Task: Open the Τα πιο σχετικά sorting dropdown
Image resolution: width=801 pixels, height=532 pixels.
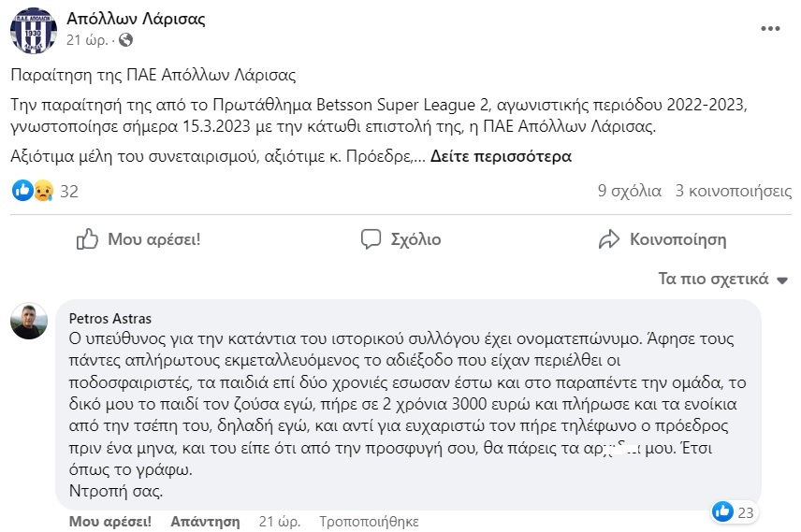Action: coord(722,279)
